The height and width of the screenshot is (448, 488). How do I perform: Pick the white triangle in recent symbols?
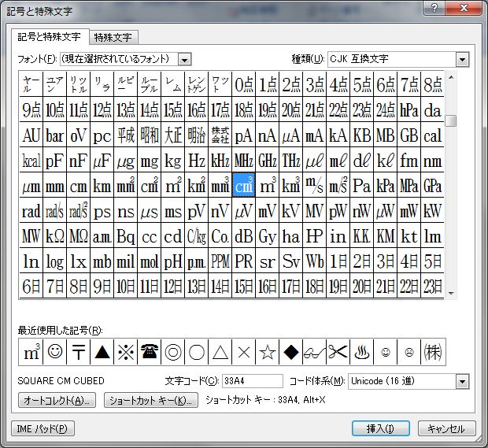pyautogui.click(x=220, y=352)
